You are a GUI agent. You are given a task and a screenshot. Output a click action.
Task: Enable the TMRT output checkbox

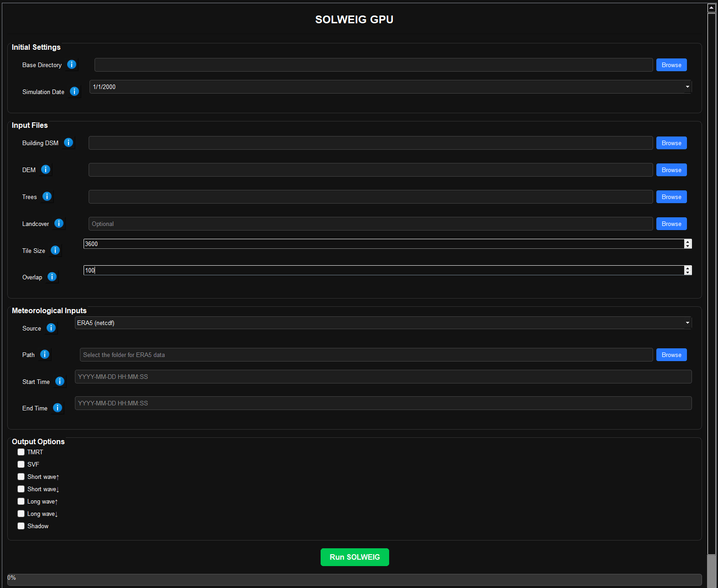coord(21,452)
